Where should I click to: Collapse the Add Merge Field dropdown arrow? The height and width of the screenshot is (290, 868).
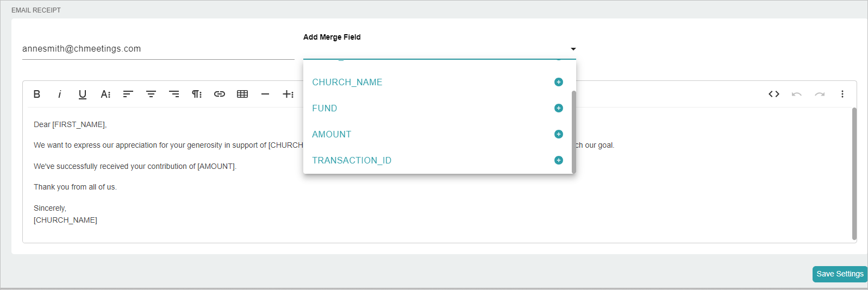573,49
